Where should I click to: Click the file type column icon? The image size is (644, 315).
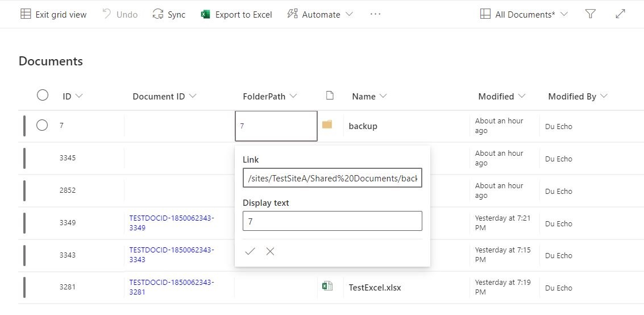pos(330,96)
